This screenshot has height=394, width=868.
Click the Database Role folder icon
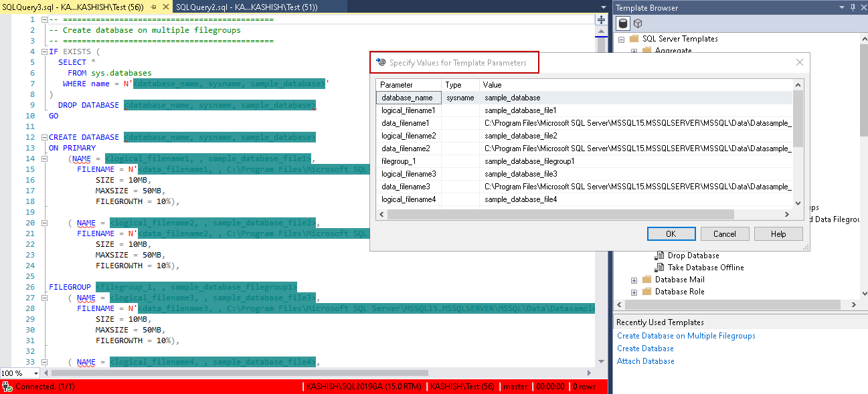click(x=646, y=292)
